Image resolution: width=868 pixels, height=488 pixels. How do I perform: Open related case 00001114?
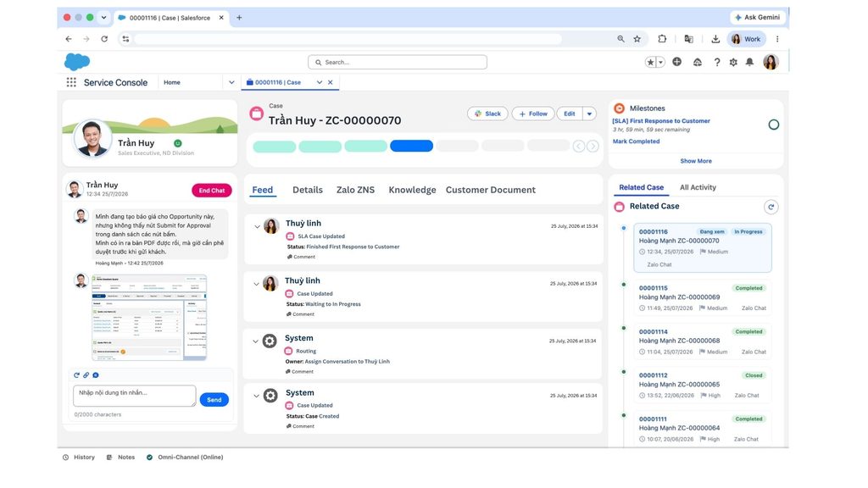(654, 332)
